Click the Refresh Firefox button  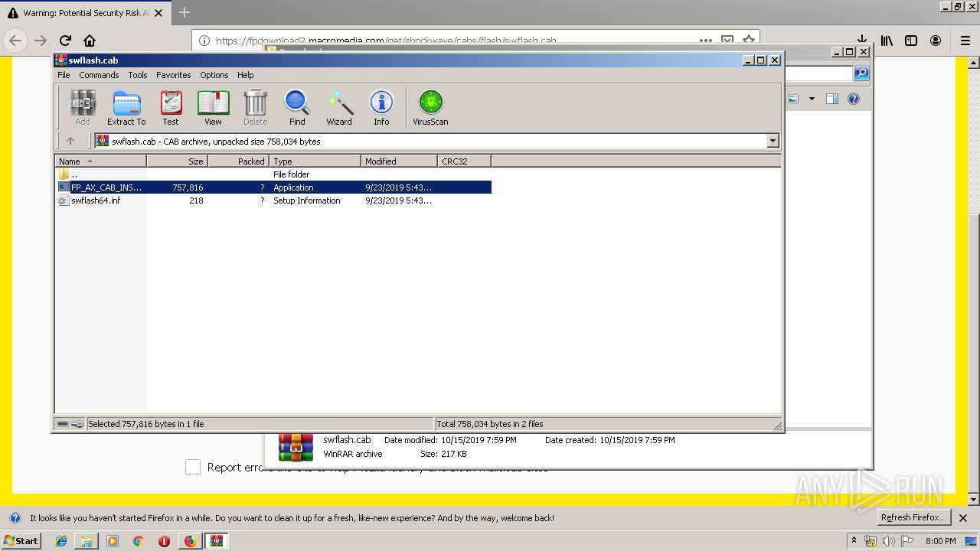[914, 517]
